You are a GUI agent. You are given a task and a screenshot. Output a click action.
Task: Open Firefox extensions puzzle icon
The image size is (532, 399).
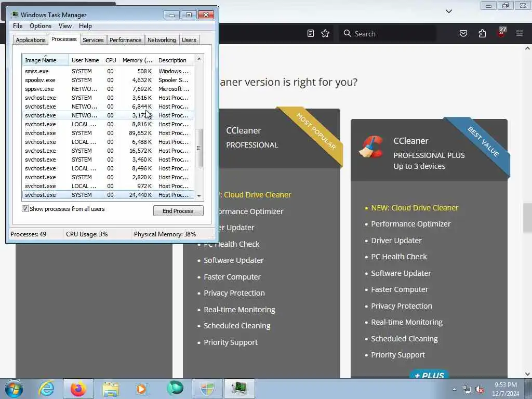(x=482, y=33)
